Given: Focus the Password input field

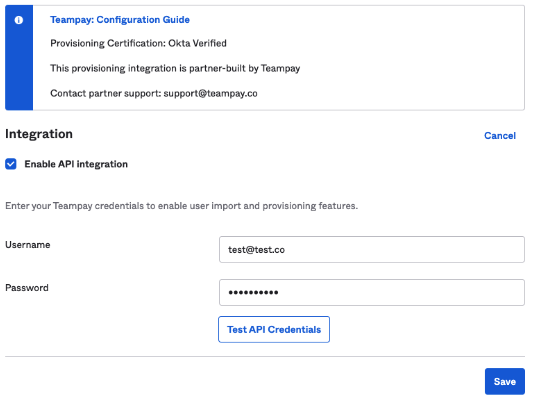Looking at the screenshot, I should pyautogui.click(x=372, y=292).
